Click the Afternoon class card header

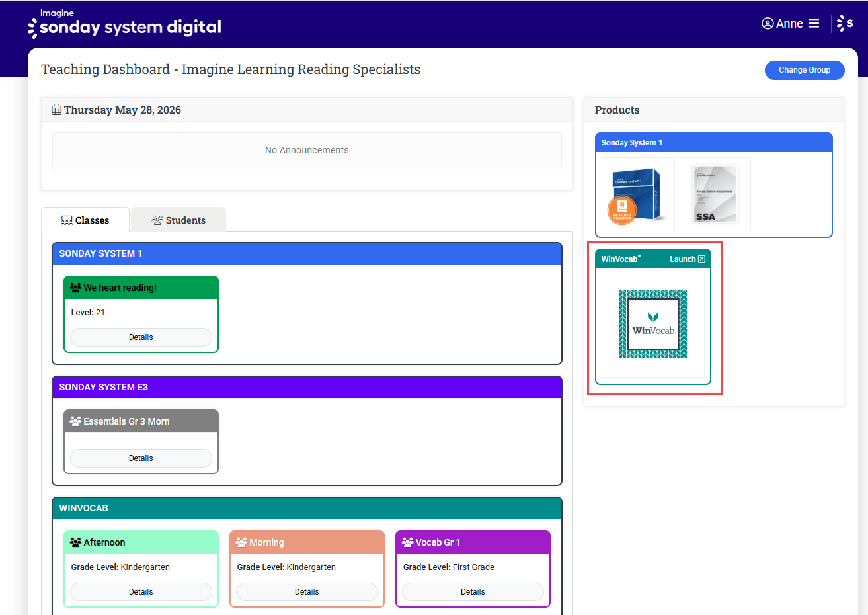click(141, 542)
